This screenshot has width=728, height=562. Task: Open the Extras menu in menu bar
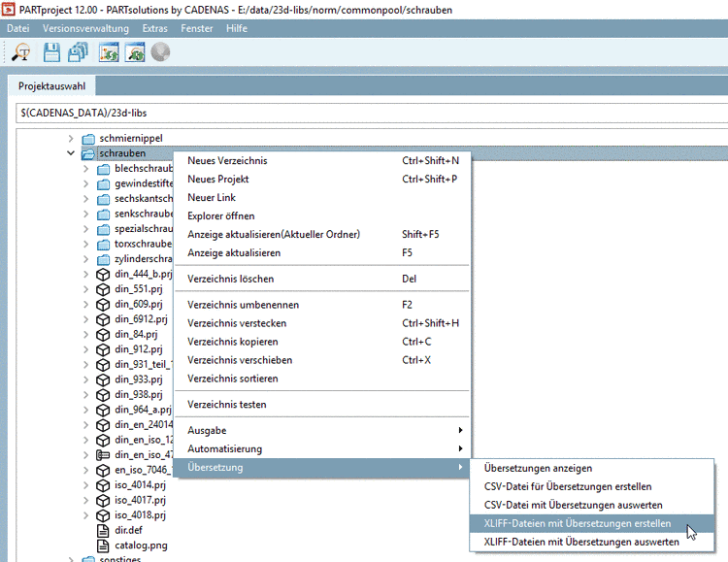tap(154, 29)
